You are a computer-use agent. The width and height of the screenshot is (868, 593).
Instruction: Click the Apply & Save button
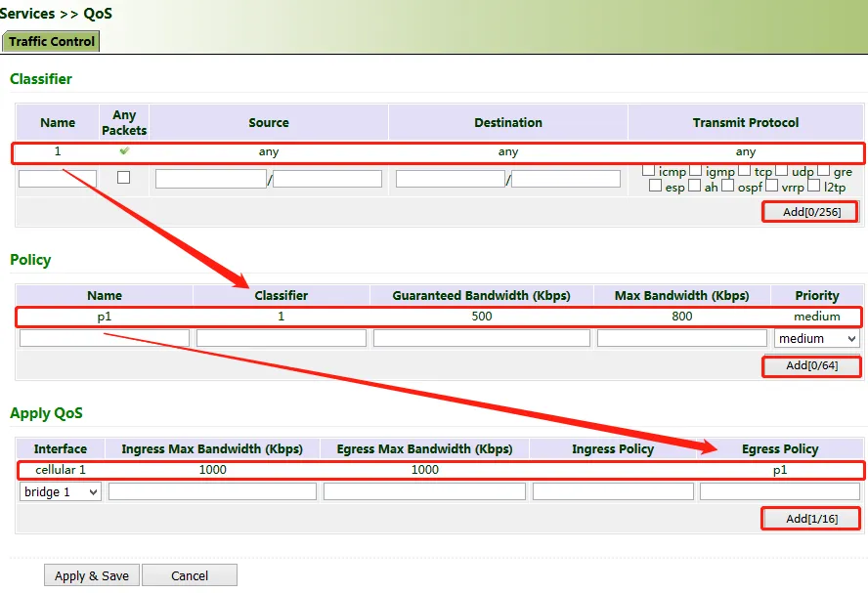coord(92,575)
